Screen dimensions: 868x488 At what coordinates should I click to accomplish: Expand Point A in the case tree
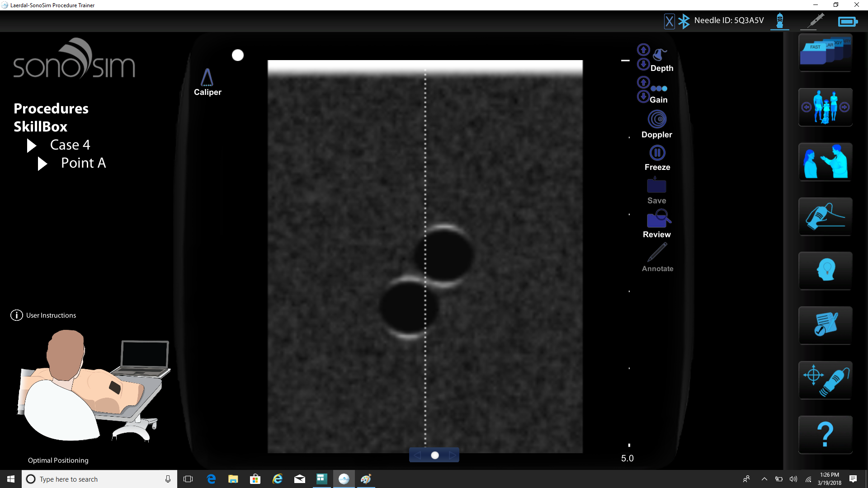[x=42, y=164]
